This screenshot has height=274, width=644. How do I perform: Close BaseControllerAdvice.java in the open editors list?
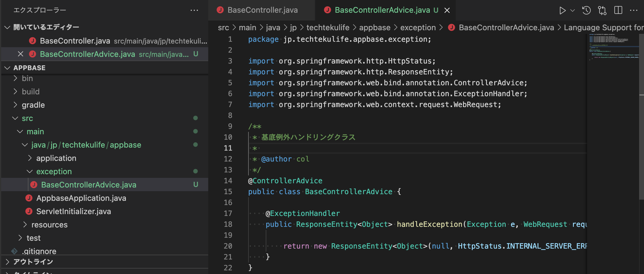point(21,54)
